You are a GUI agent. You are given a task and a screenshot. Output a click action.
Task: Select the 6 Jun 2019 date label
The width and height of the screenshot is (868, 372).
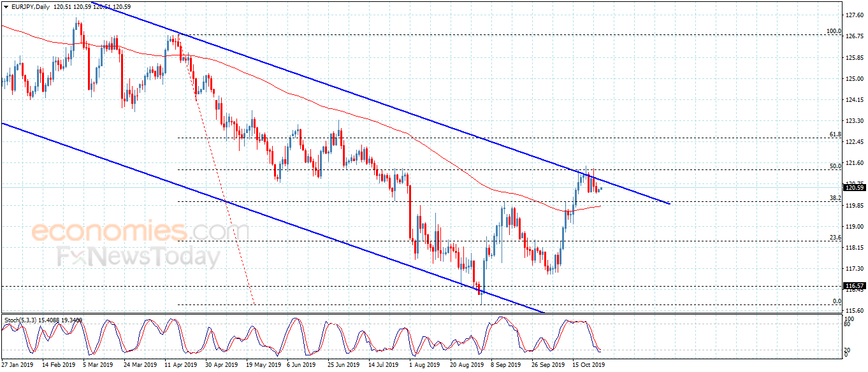pyautogui.click(x=301, y=366)
